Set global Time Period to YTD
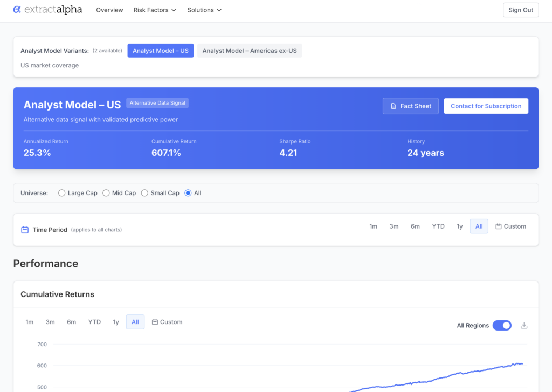This screenshot has width=552, height=392. pos(438,226)
